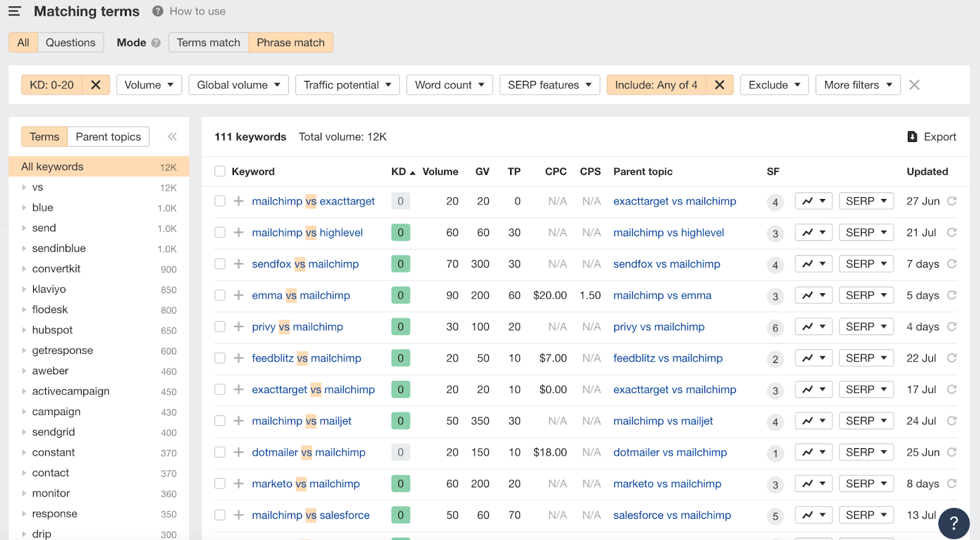Screen dimensions: 980x540
Task: Click the Export download icon
Action: (912, 137)
